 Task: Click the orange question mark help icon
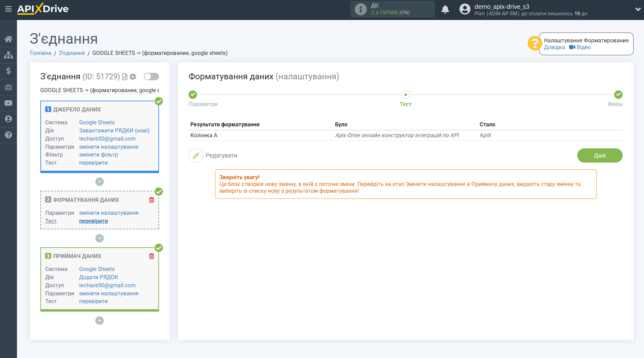click(x=534, y=43)
